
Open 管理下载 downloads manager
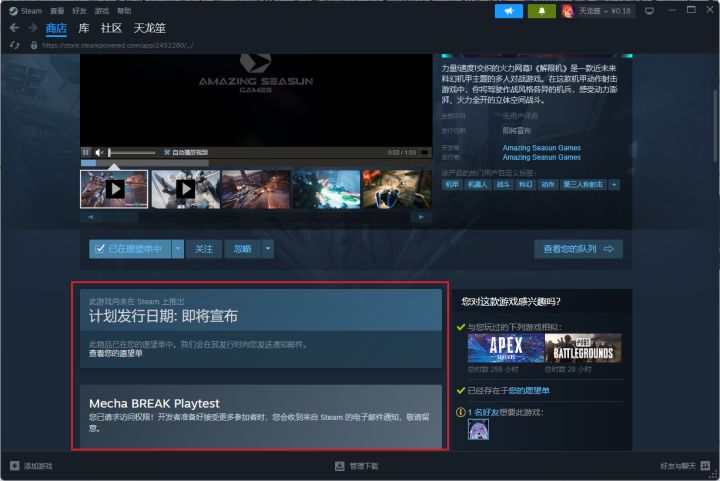(357, 466)
